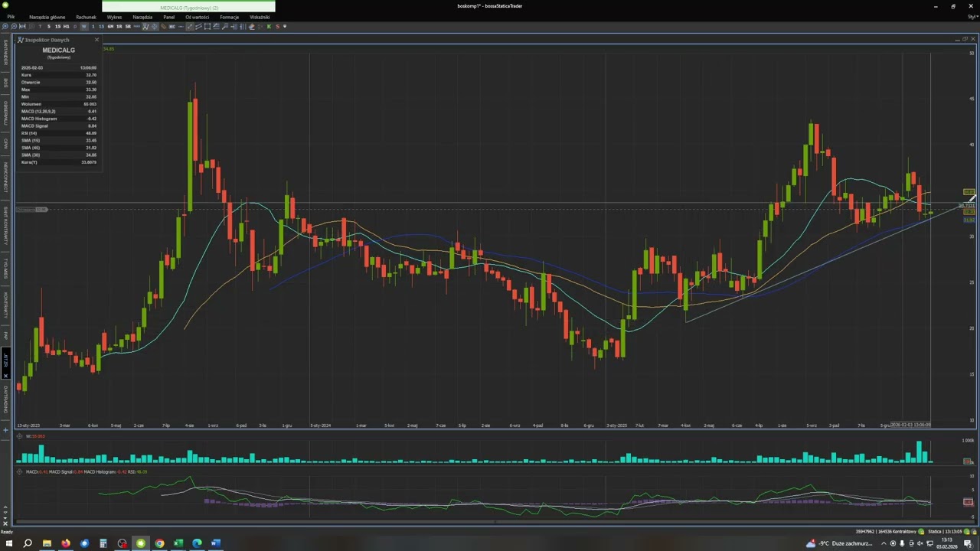Open Word from the taskbar
980x551 pixels.
[x=216, y=543]
